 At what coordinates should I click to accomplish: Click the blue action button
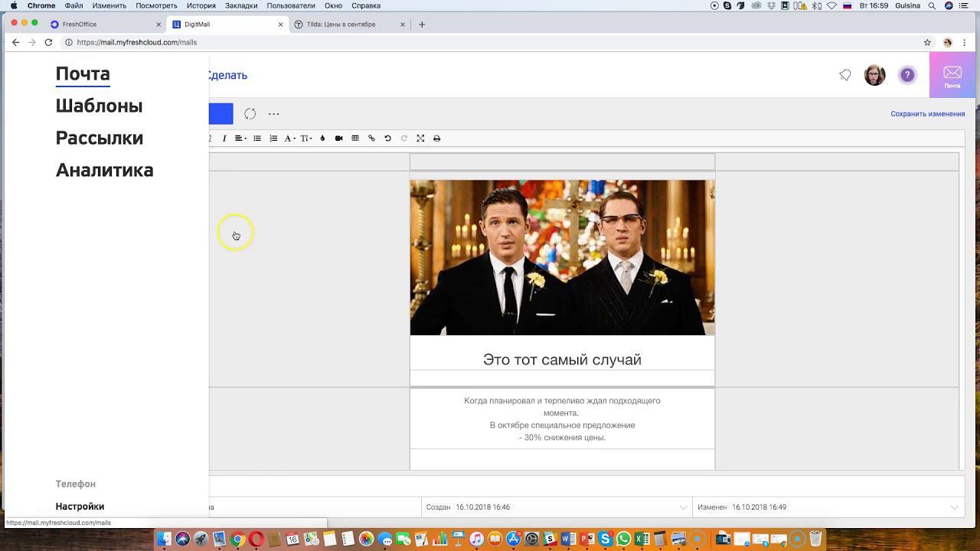coord(220,114)
